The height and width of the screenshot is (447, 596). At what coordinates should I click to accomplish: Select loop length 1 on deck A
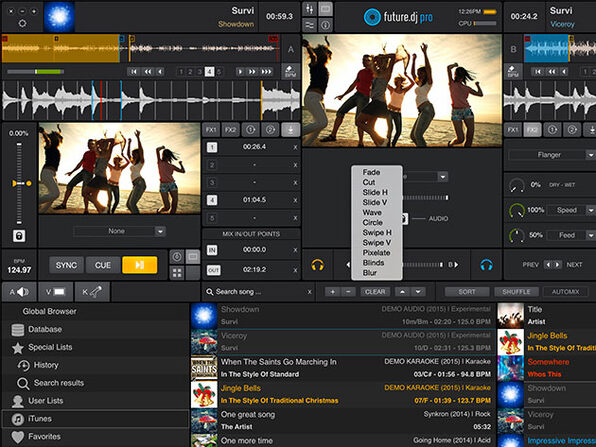[181, 71]
